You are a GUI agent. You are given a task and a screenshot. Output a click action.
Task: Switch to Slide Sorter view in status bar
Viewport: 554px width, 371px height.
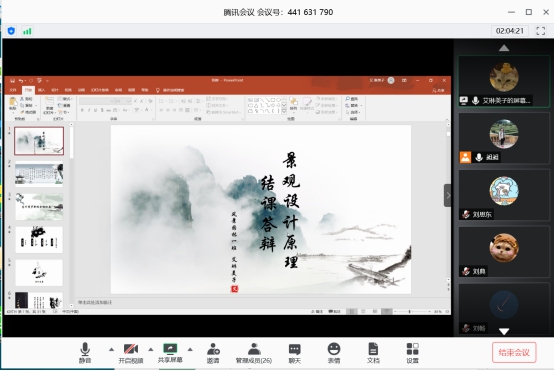363,312
